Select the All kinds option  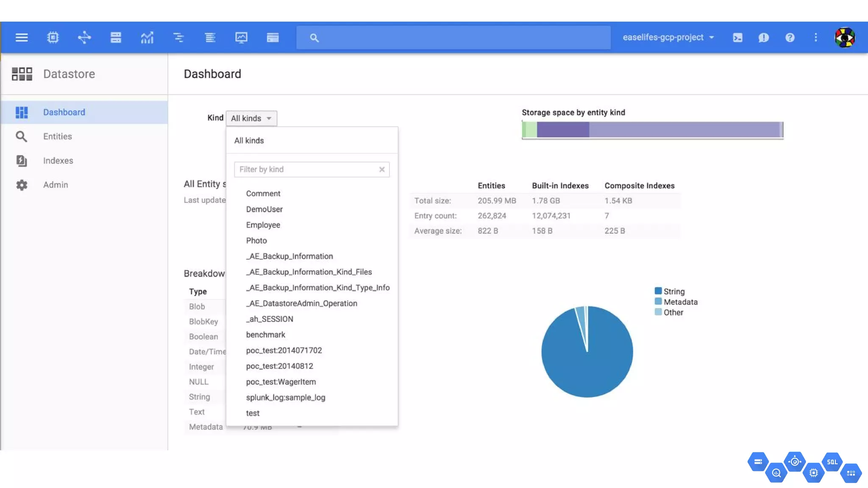(249, 141)
